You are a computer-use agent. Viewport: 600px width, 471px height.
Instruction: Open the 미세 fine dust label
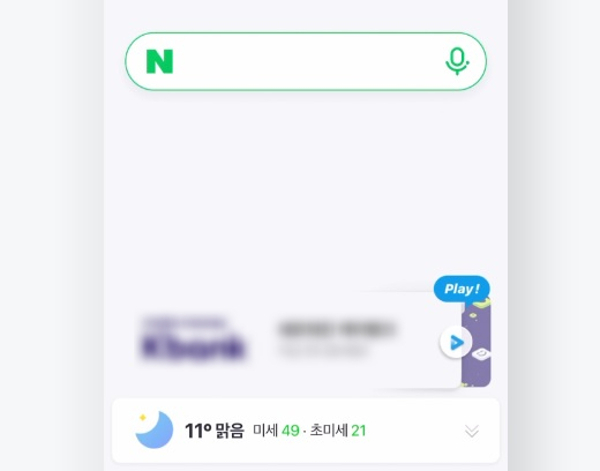[265, 430]
